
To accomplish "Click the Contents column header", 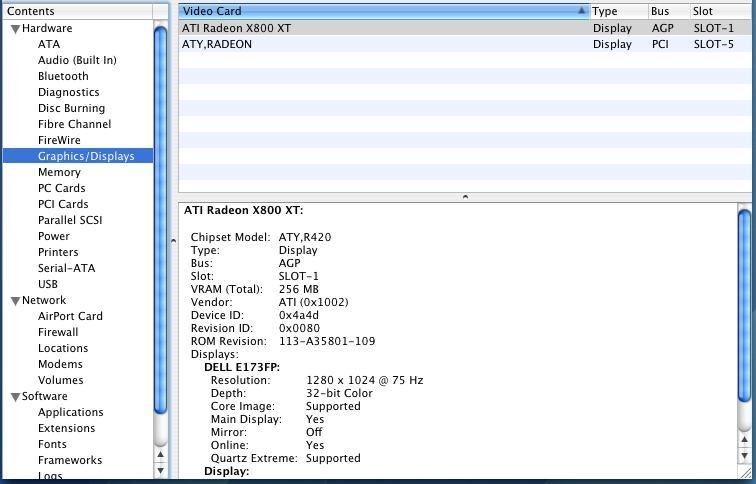I will point(78,11).
